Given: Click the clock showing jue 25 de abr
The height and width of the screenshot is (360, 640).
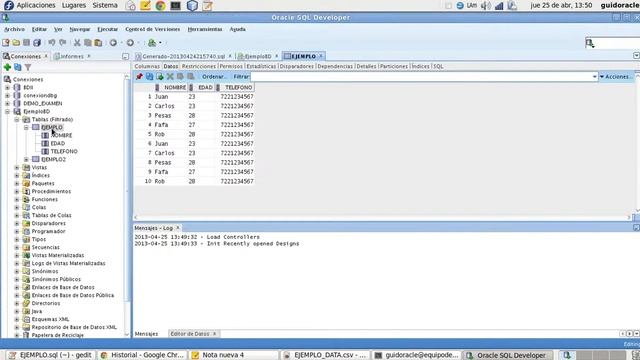Looking at the screenshot, I should pyautogui.click(x=561, y=5).
